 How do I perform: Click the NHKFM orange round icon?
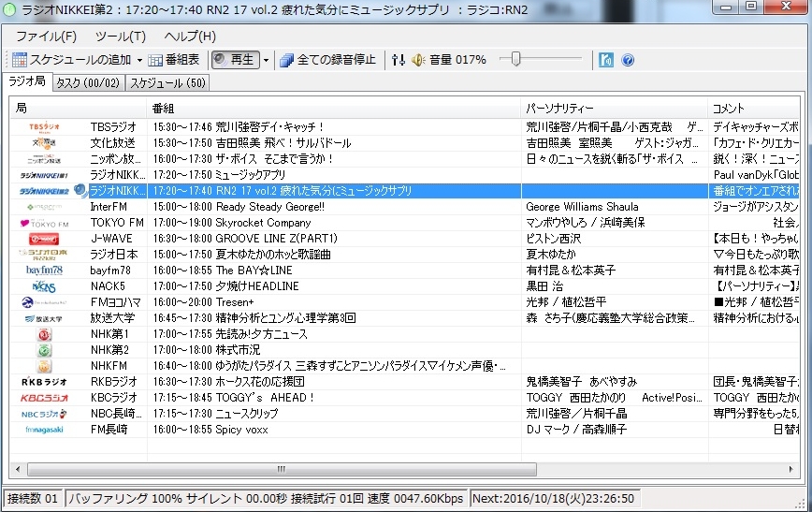click(44, 366)
